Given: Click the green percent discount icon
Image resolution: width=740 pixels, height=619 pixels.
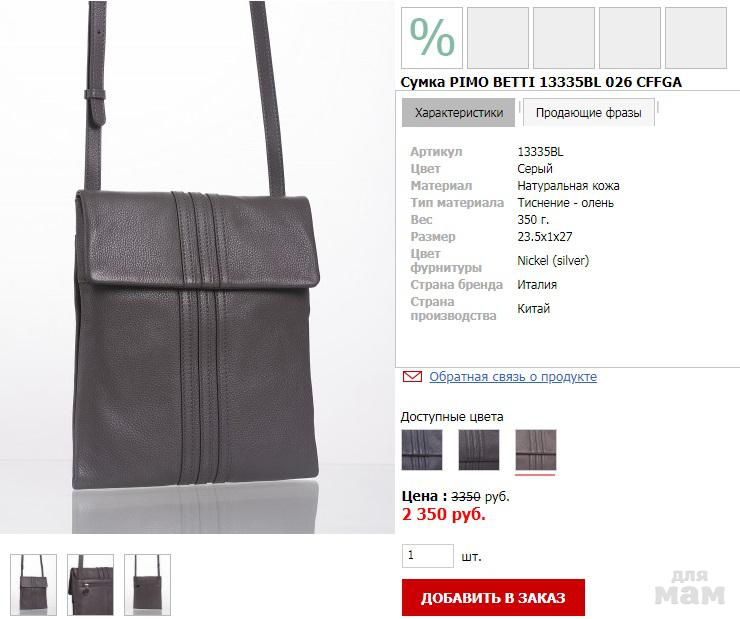Looking at the screenshot, I should click(432, 38).
